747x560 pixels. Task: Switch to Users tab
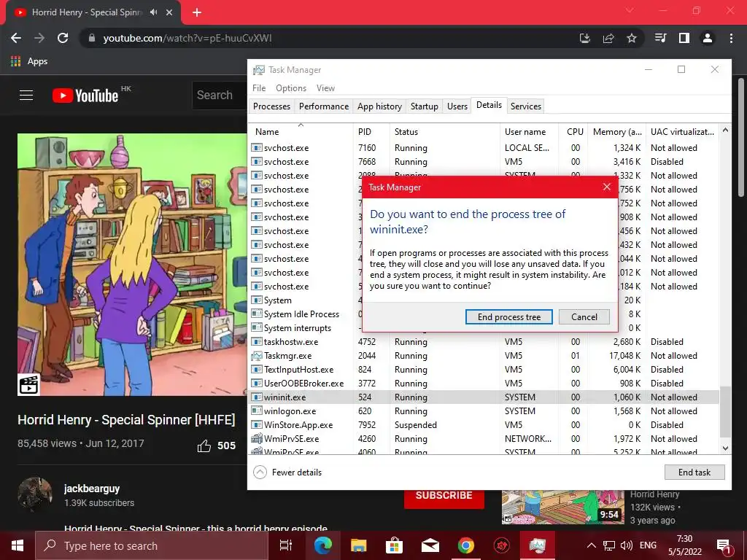(x=457, y=106)
